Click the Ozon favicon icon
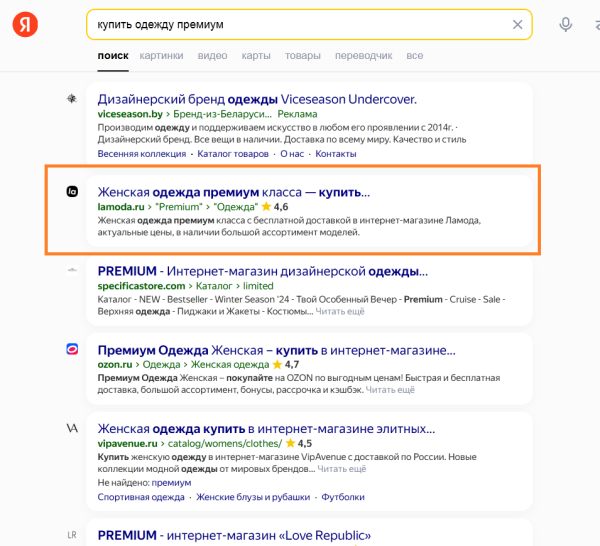Screen dimensions: 600x546 click(x=72, y=349)
